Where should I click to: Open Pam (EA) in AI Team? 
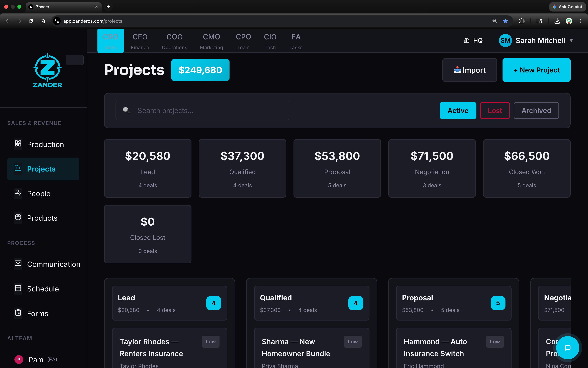point(43,359)
